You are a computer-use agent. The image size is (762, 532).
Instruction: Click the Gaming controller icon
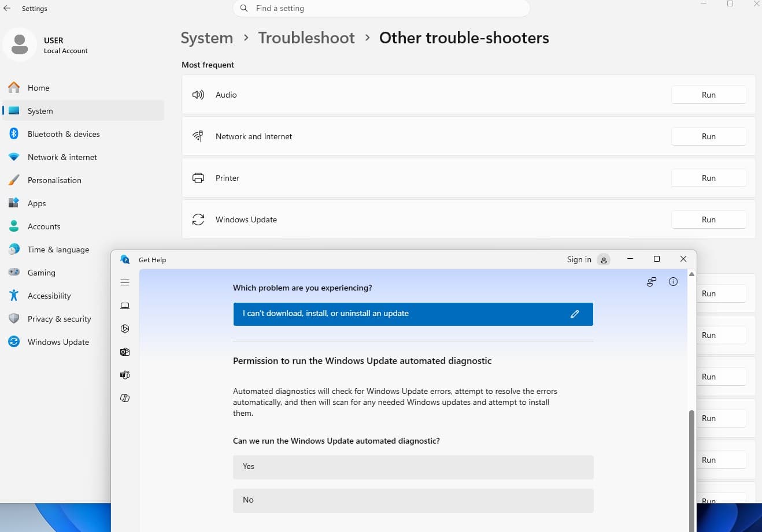pyautogui.click(x=14, y=273)
